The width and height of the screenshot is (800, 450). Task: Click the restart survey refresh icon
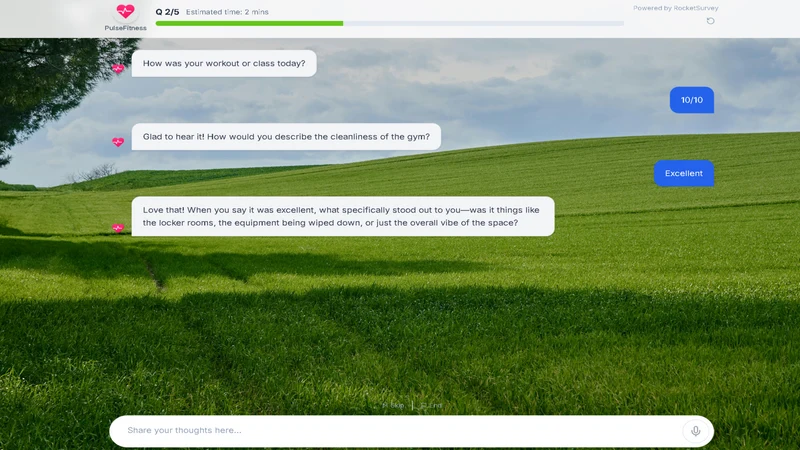tap(710, 21)
